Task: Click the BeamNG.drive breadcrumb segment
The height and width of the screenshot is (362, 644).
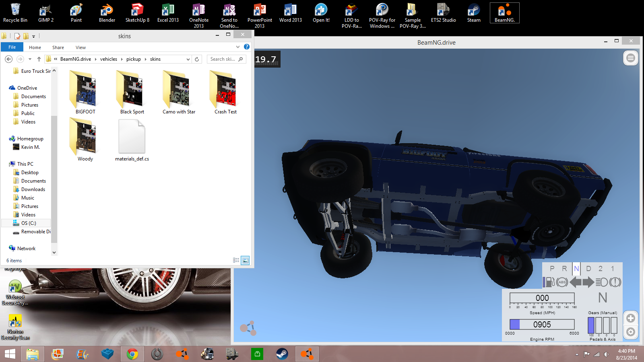Action: (x=76, y=59)
